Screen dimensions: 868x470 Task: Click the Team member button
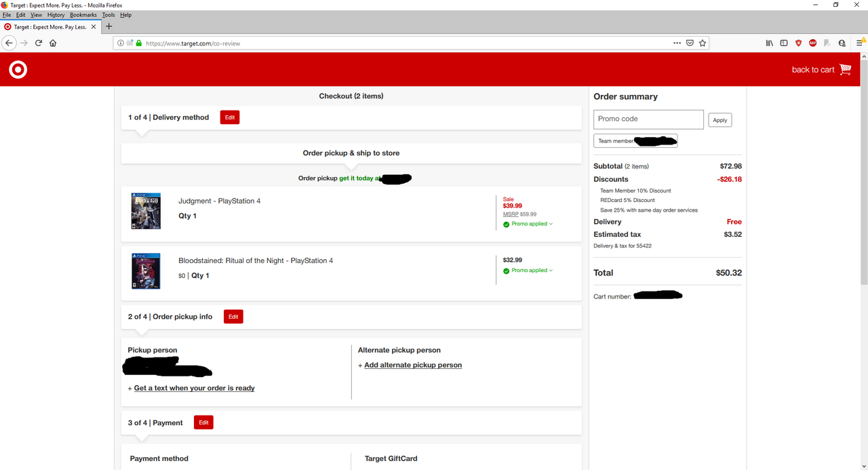coord(635,141)
